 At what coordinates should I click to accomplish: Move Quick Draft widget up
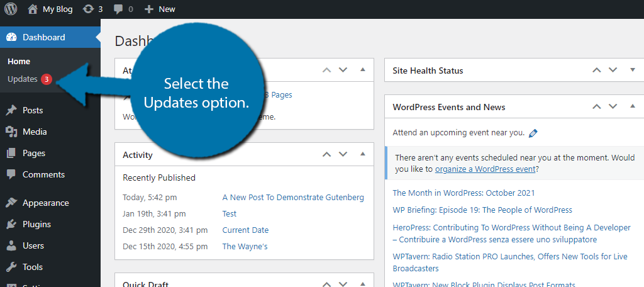coord(326,284)
